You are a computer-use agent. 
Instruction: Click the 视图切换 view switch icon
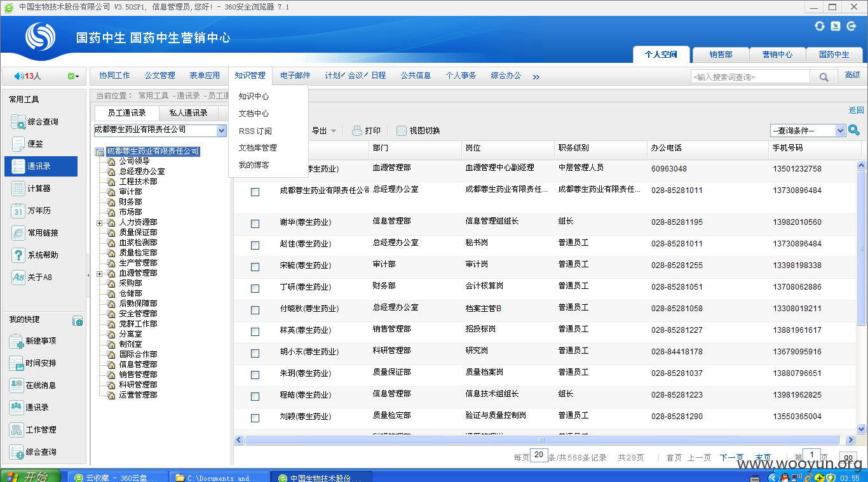tap(402, 131)
